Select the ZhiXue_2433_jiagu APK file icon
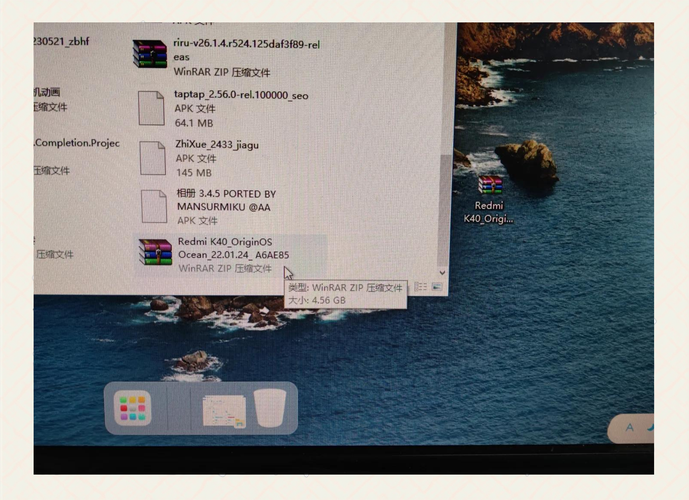This screenshot has width=689, height=500. pyautogui.click(x=152, y=157)
